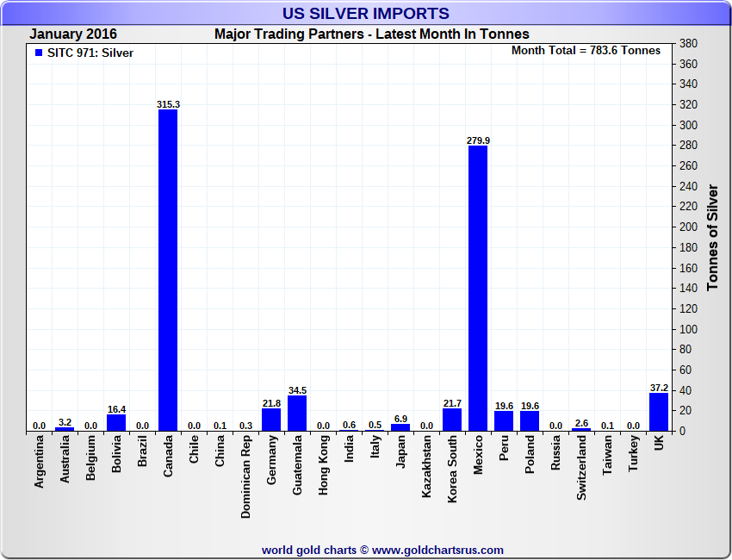Click the 'Taiwan' axis label

[x=607, y=456]
